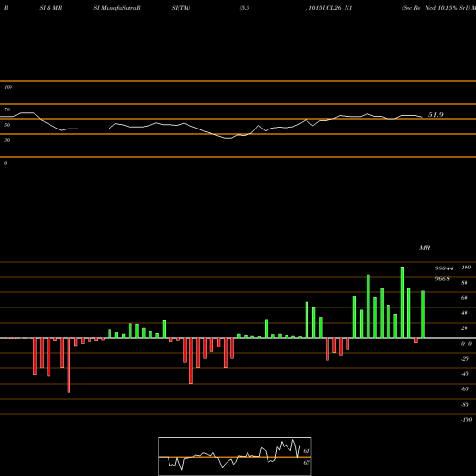Click the MR axis label 80

point(465,283)
